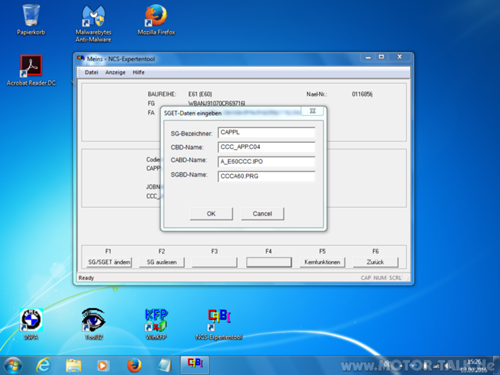The image size is (500, 375).
Task: Open the Hilfe menu
Action: click(x=139, y=72)
